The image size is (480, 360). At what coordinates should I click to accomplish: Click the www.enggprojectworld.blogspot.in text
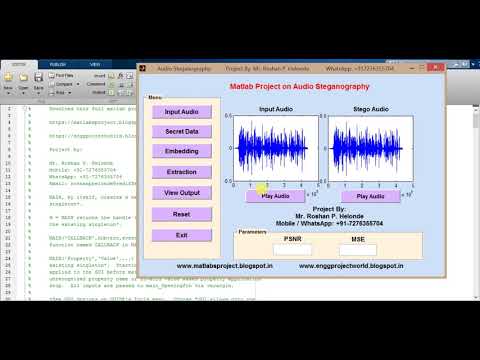(x=351, y=266)
